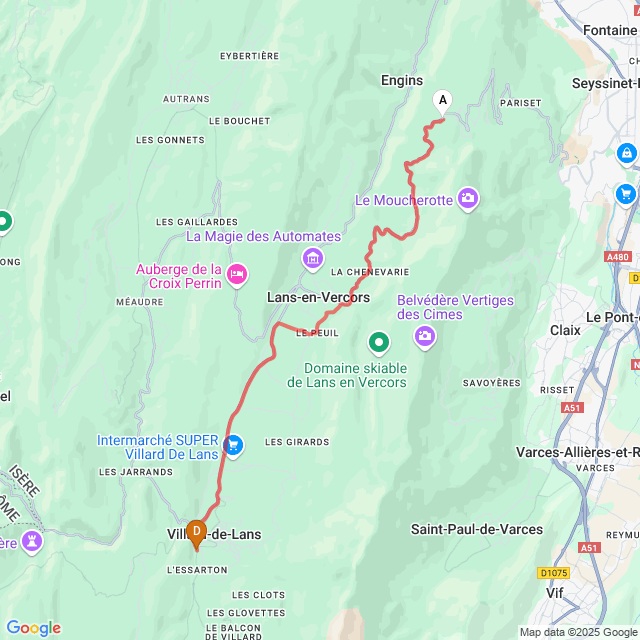640x640 pixels.
Task: Select the Claix town label
Action: (x=565, y=330)
